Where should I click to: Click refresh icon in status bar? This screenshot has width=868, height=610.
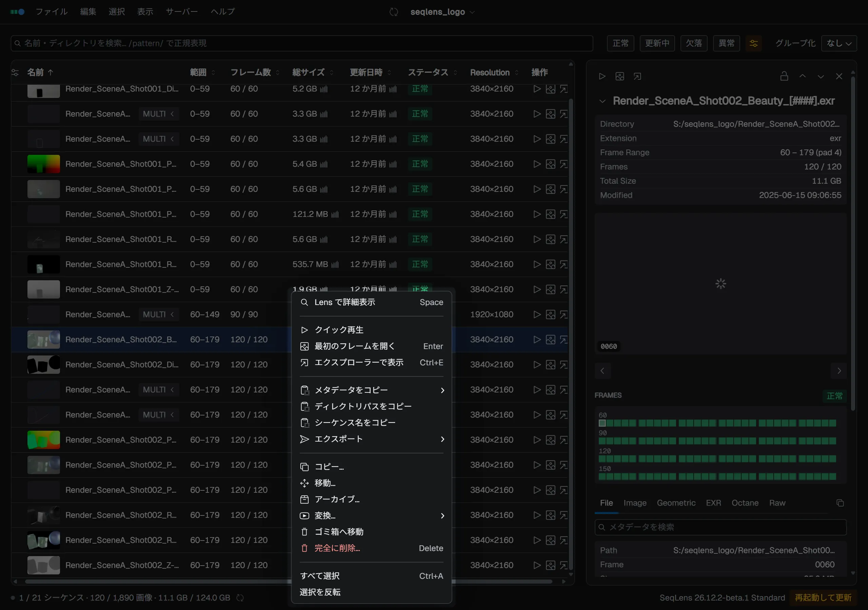pos(240,597)
